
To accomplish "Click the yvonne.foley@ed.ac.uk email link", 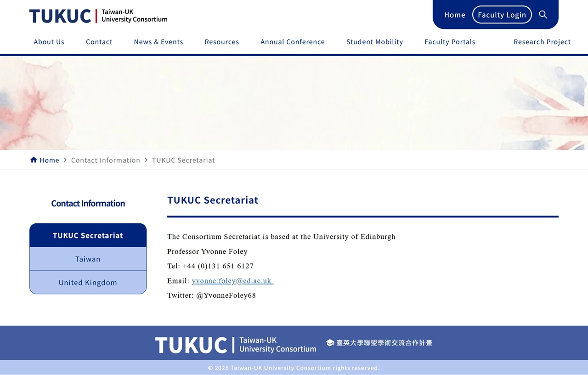I will pyautogui.click(x=232, y=281).
